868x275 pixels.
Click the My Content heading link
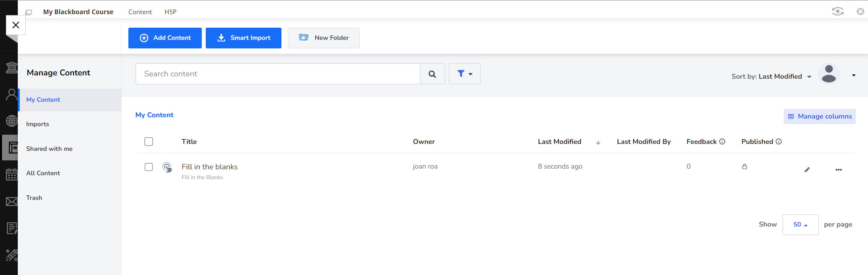pos(154,115)
